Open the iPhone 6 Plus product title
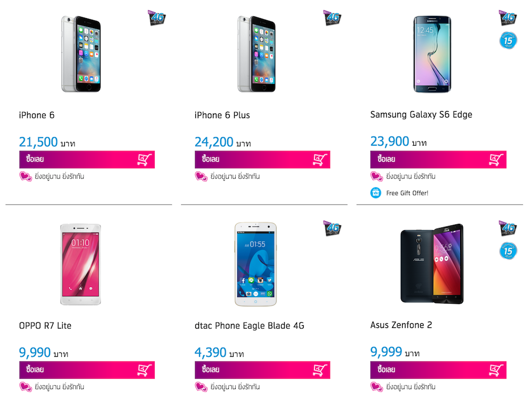The height and width of the screenshot is (412, 532). pyautogui.click(x=222, y=115)
